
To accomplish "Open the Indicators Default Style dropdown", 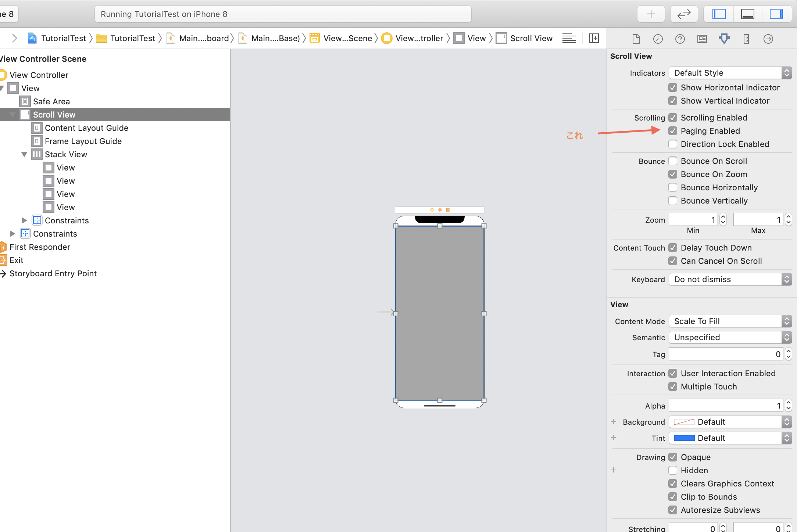I will (x=730, y=73).
